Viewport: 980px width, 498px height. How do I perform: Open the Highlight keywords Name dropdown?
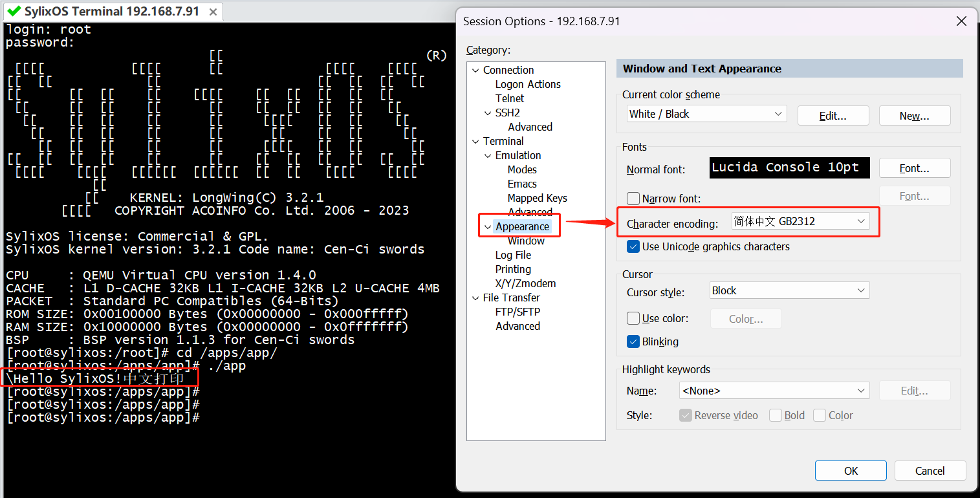(x=774, y=391)
